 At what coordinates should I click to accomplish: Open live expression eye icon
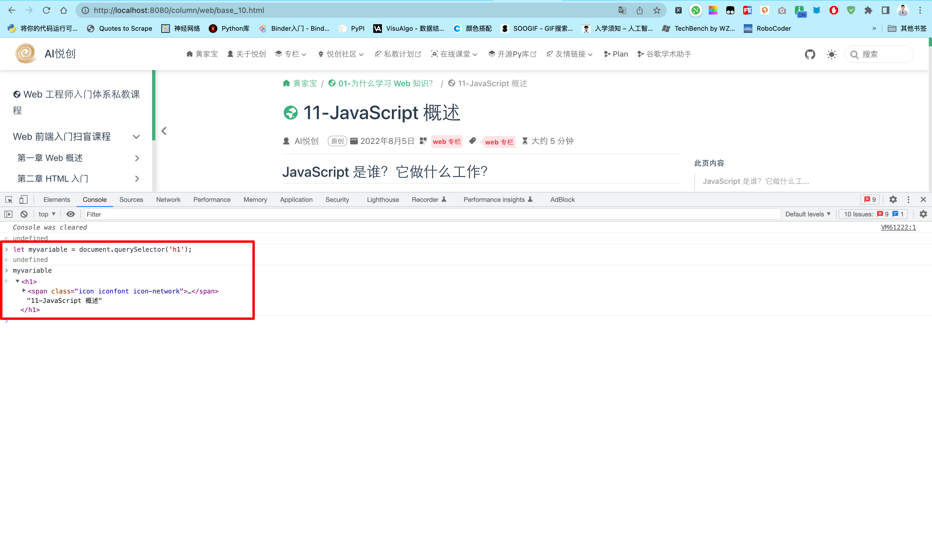click(x=71, y=214)
